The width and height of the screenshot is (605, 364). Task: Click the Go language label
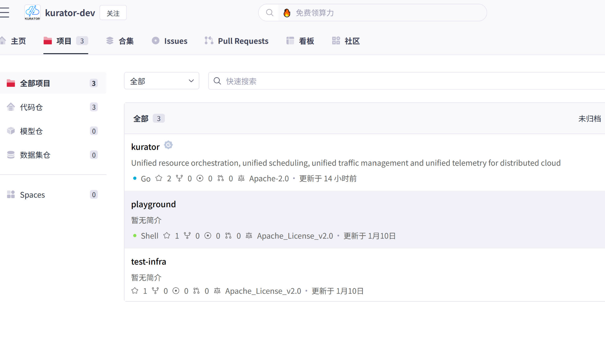pos(146,179)
